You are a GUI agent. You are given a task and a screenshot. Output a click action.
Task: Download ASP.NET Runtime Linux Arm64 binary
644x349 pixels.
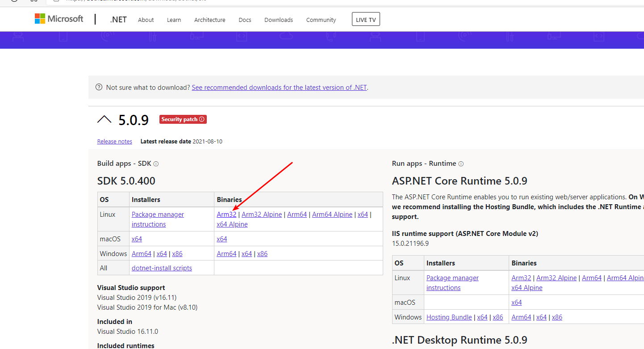(x=592, y=278)
